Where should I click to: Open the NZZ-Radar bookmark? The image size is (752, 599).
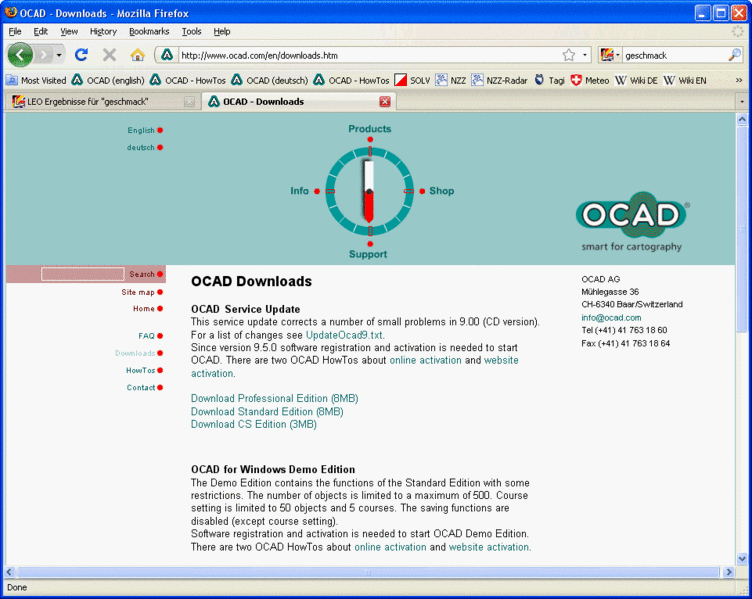(x=499, y=80)
